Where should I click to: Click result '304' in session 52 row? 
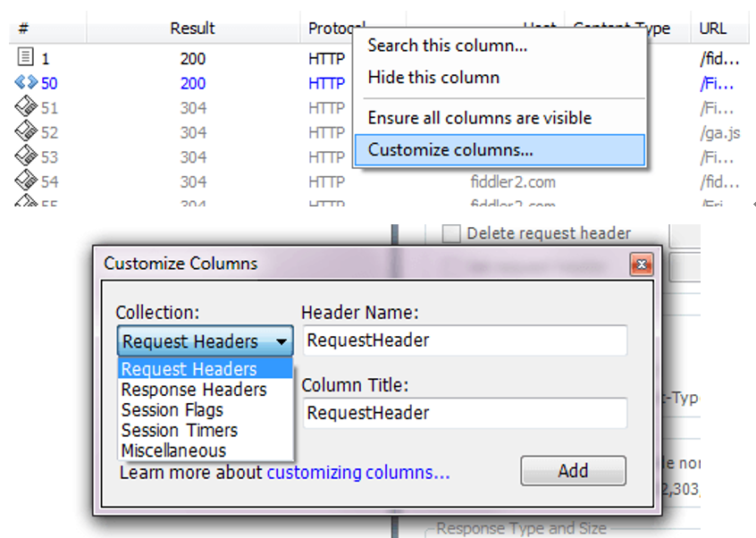193,132
